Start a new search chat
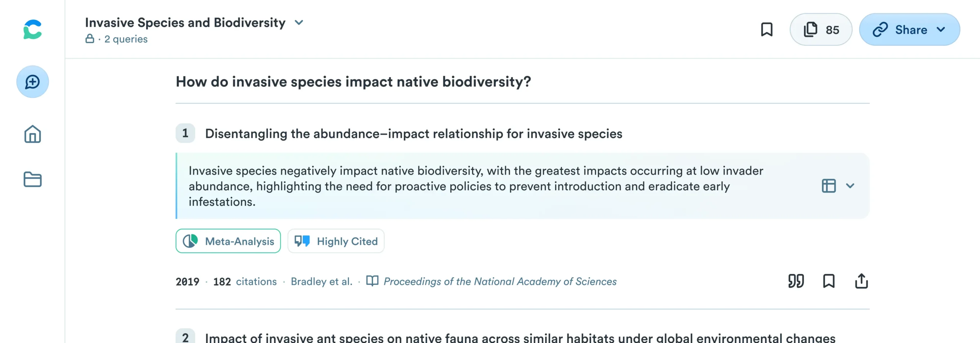980x343 pixels. tap(33, 82)
